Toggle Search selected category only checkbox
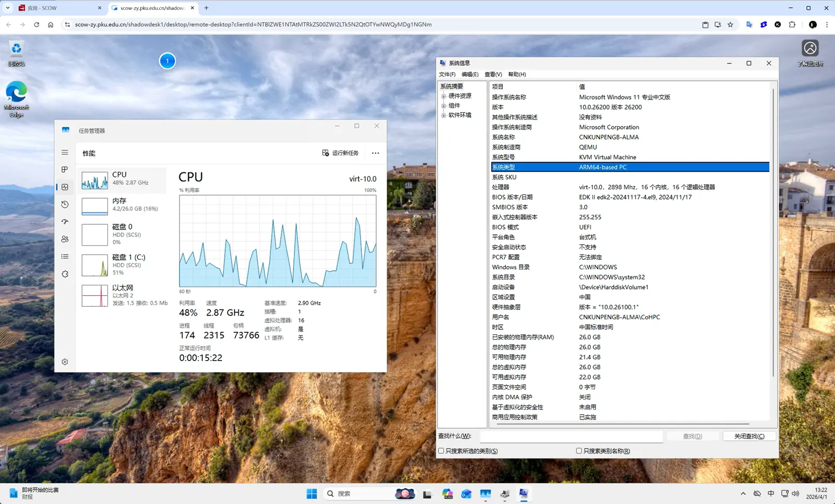 [441, 451]
